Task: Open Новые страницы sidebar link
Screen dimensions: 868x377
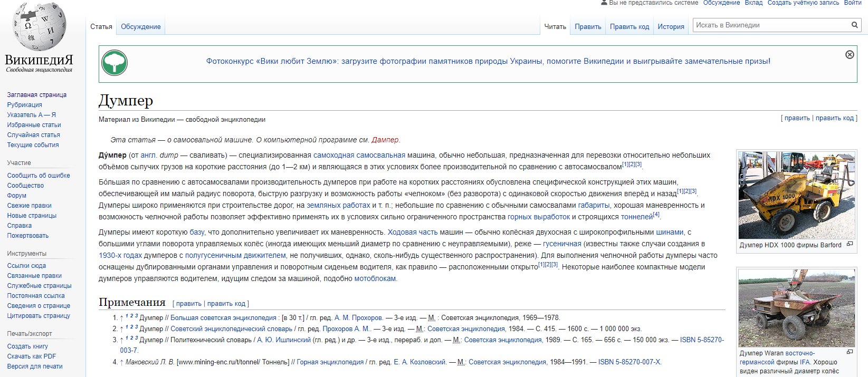Action: (32, 216)
